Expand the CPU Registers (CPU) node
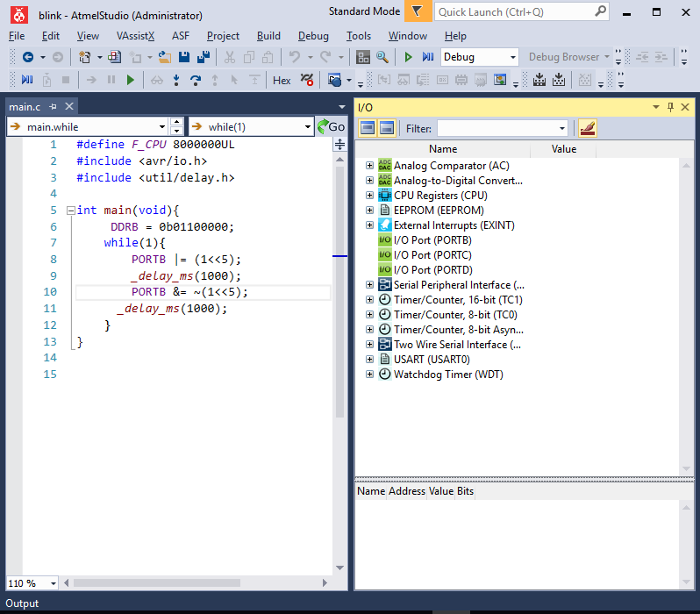 point(369,195)
